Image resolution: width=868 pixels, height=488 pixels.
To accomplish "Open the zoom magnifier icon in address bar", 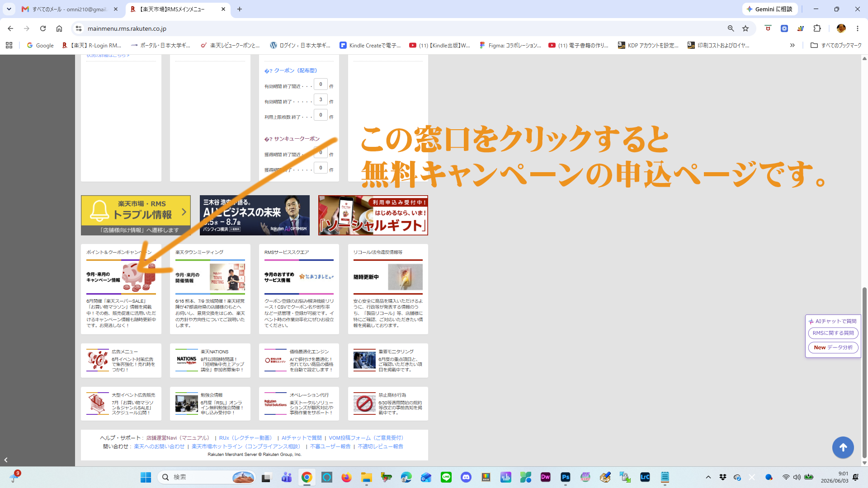I will [731, 28].
